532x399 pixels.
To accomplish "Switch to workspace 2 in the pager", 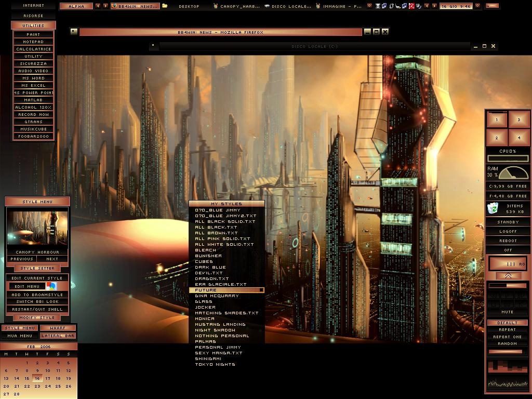I will [x=497, y=138].
